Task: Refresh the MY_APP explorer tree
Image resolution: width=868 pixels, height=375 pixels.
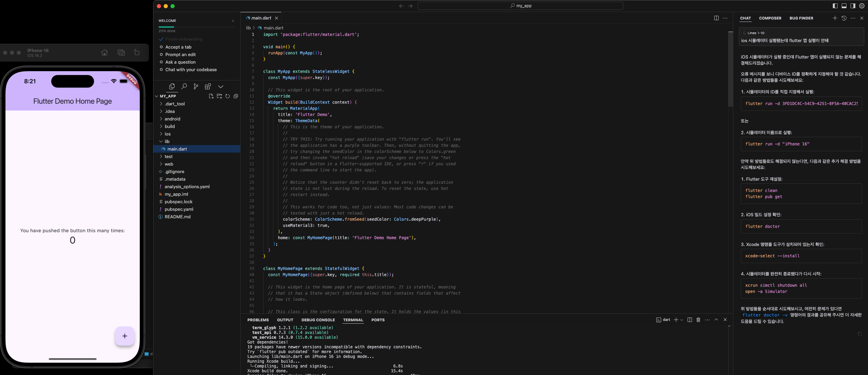Action: [228, 96]
